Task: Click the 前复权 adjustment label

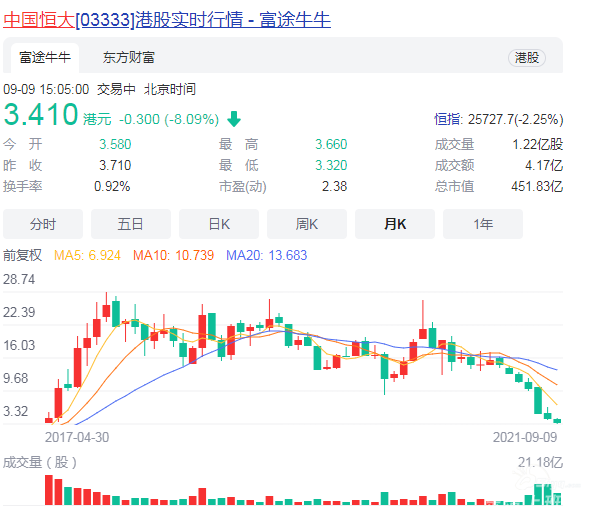Action: click(x=22, y=255)
